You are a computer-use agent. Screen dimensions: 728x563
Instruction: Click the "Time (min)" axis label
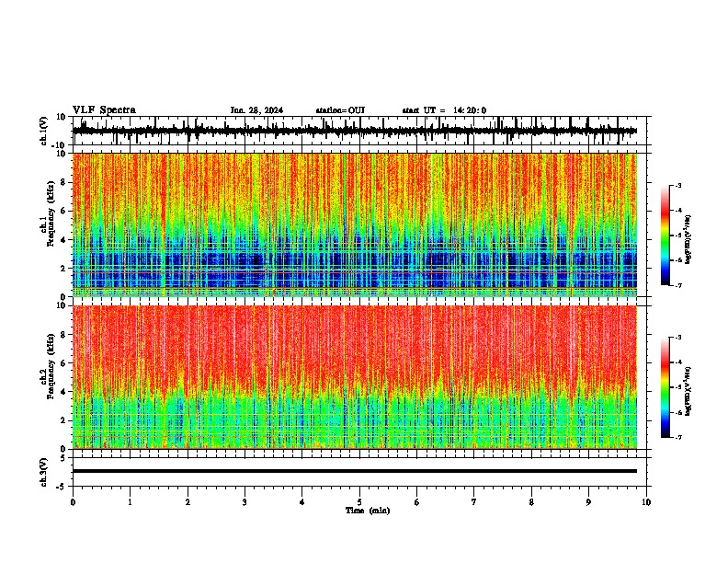click(368, 511)
